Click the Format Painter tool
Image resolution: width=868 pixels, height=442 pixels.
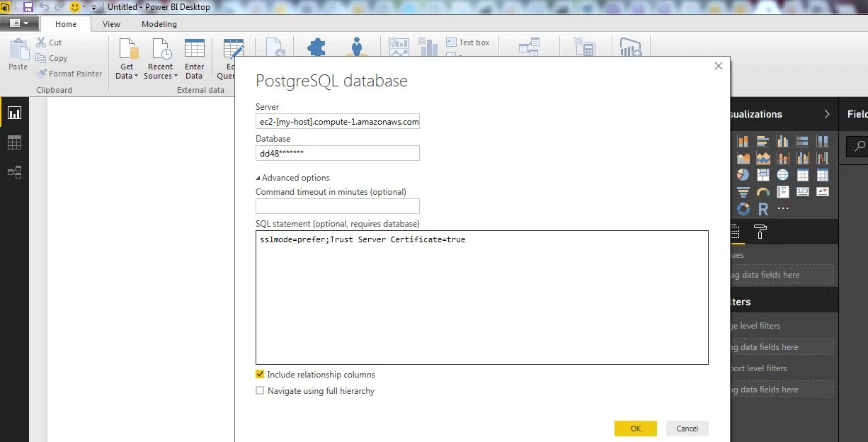click(69, 74)
